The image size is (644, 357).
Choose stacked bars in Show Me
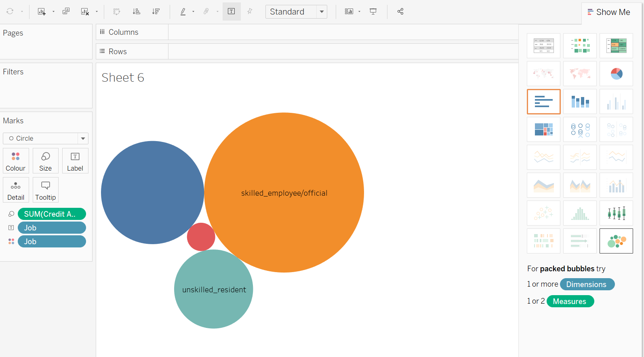(x=580, y=101)
